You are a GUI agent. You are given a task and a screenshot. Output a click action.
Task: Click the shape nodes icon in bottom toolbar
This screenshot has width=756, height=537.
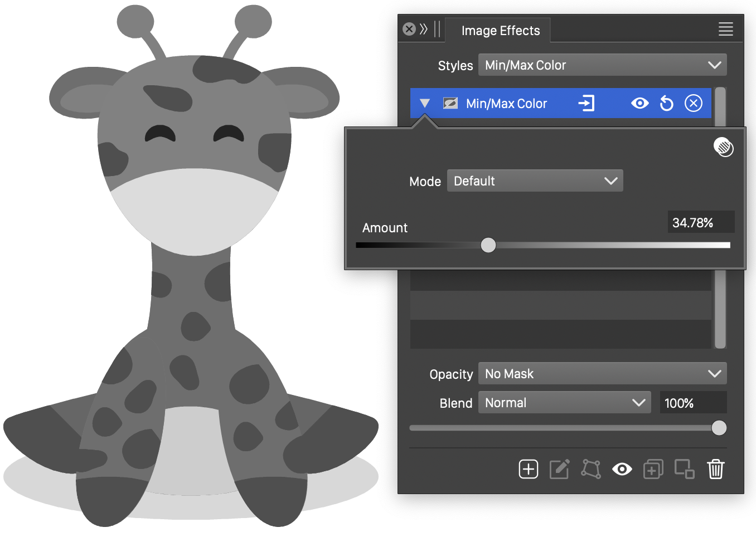click(591, 469)
